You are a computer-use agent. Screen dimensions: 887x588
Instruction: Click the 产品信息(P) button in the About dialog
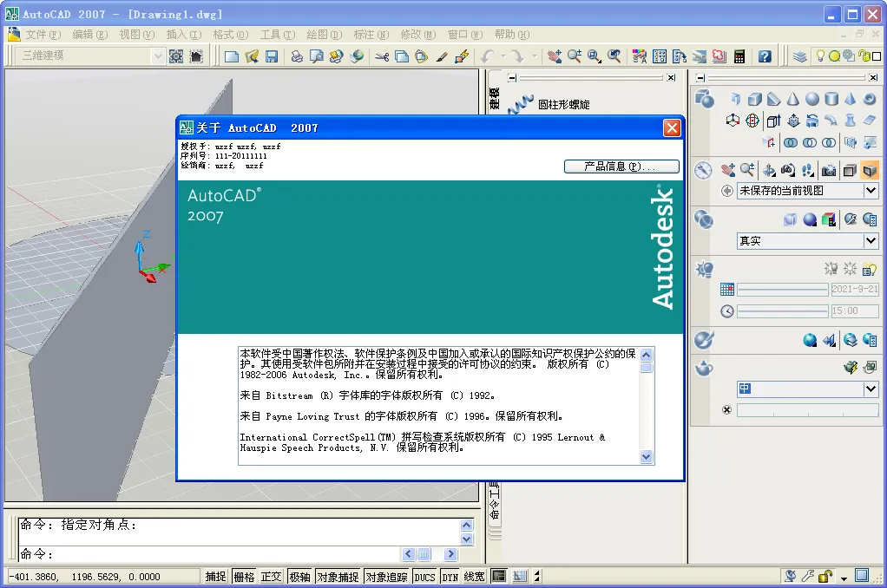(621, 167)
